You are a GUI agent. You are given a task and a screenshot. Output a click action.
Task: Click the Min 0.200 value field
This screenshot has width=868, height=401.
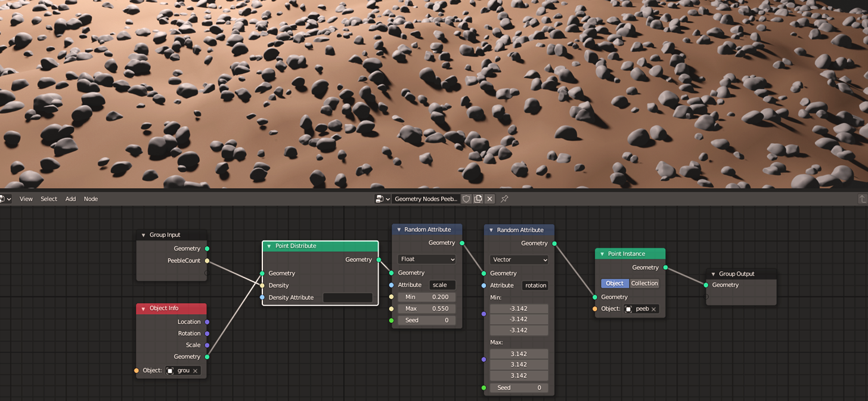427,297
